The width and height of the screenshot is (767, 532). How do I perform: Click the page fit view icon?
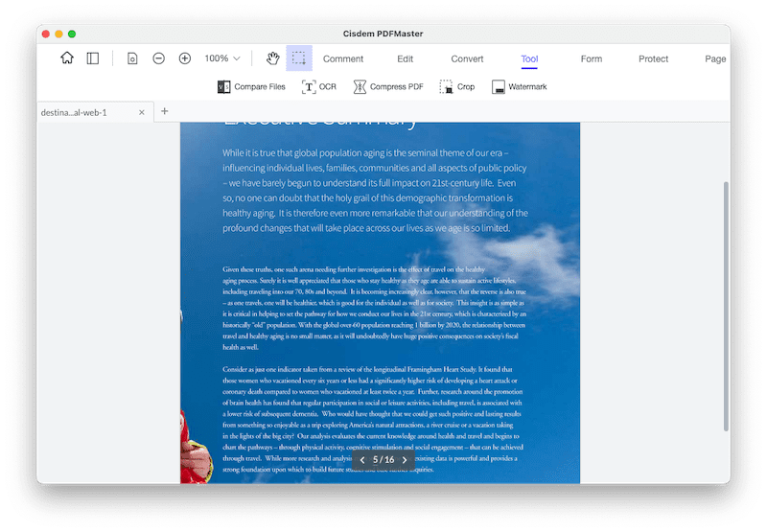click(132, 58)
